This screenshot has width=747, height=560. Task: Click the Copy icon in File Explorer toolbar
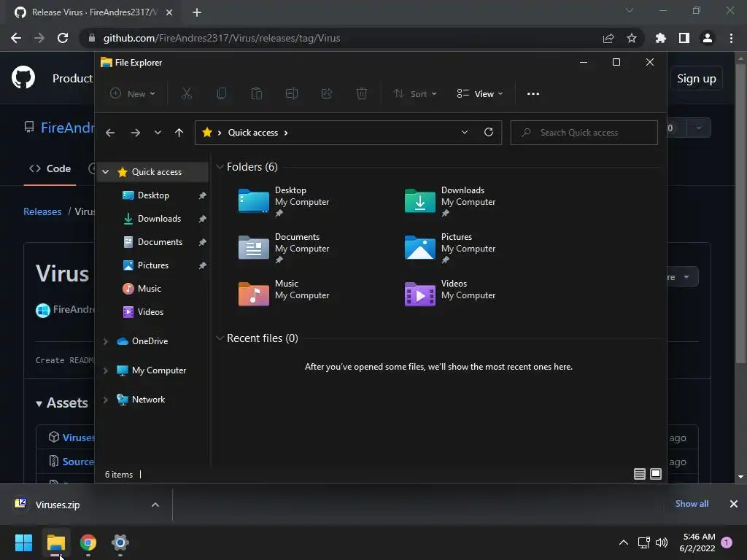click(222, 94)
